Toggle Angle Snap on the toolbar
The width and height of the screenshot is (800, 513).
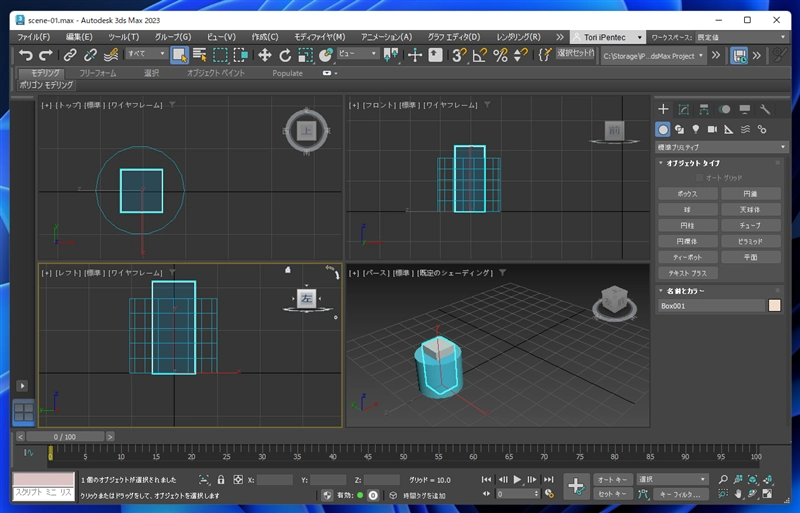click(480, 55)
